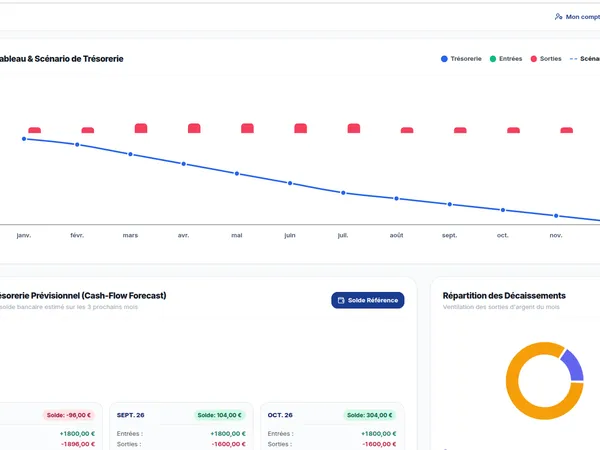This screenshot has height=450, width=600.
Task: Click the Répartition des Décaissements heading
Action: coord(504,296)
